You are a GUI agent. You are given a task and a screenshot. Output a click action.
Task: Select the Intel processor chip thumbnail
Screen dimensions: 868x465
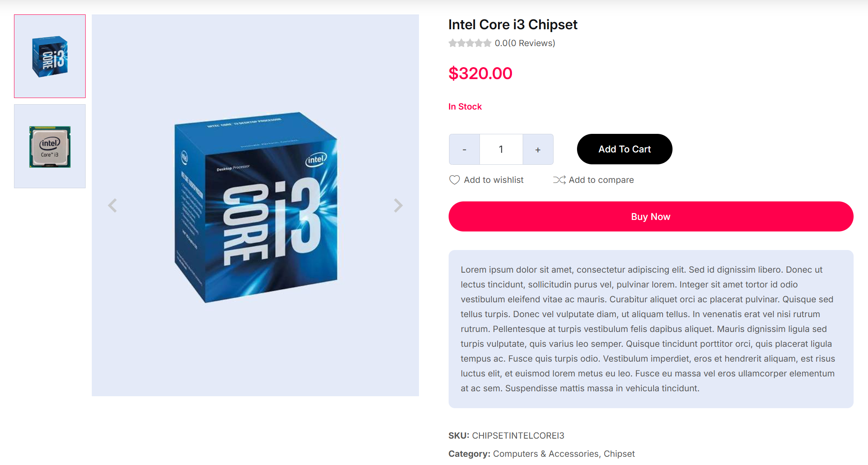pyautogui.click(x=50, y=146)
